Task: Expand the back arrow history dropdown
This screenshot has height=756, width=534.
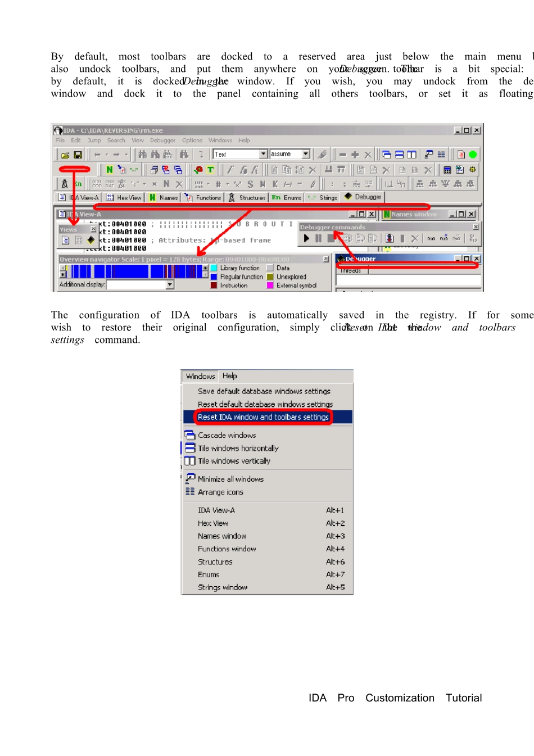Action: 107,155
